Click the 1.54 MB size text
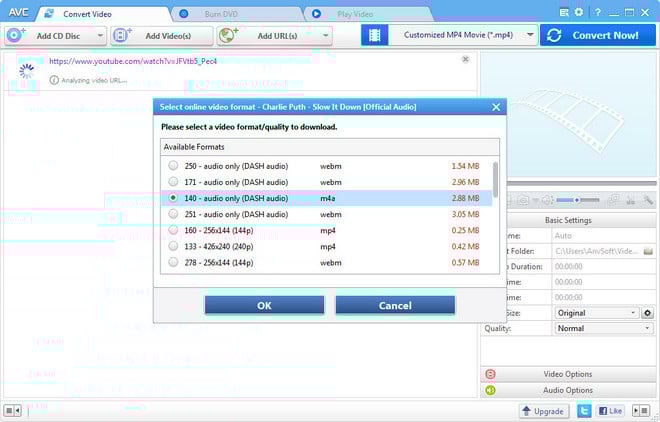The height and width of the screenshot is (422, 660). coord(465,166)
